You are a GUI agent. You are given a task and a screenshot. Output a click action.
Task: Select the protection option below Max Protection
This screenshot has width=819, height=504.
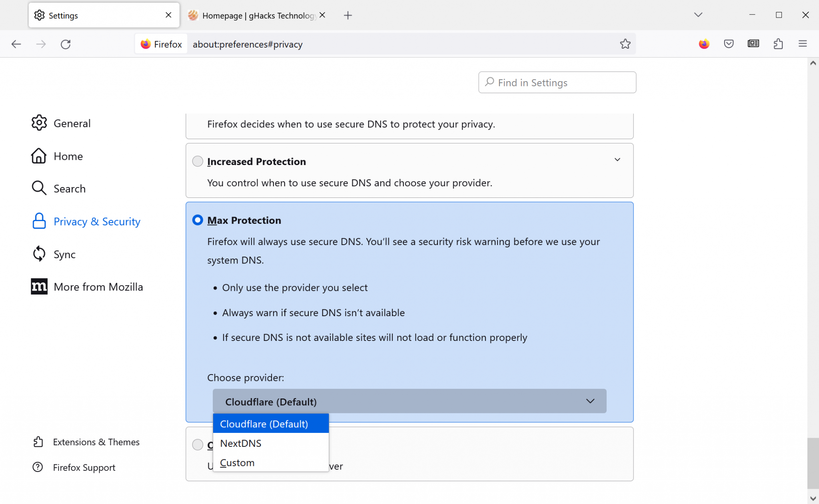(x=197, y=444)
